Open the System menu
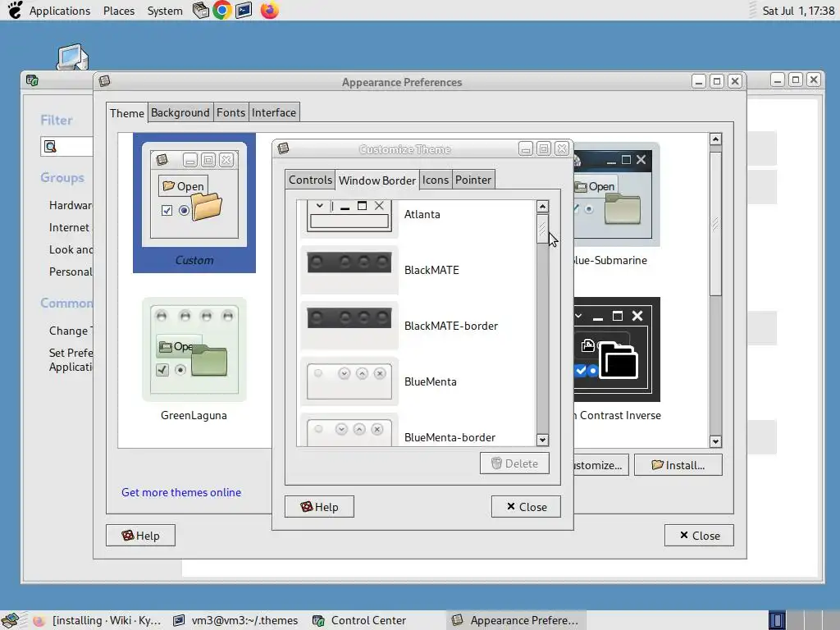This screenshot has width=840, height=630. pyautogui.click(x=165, y=11)
